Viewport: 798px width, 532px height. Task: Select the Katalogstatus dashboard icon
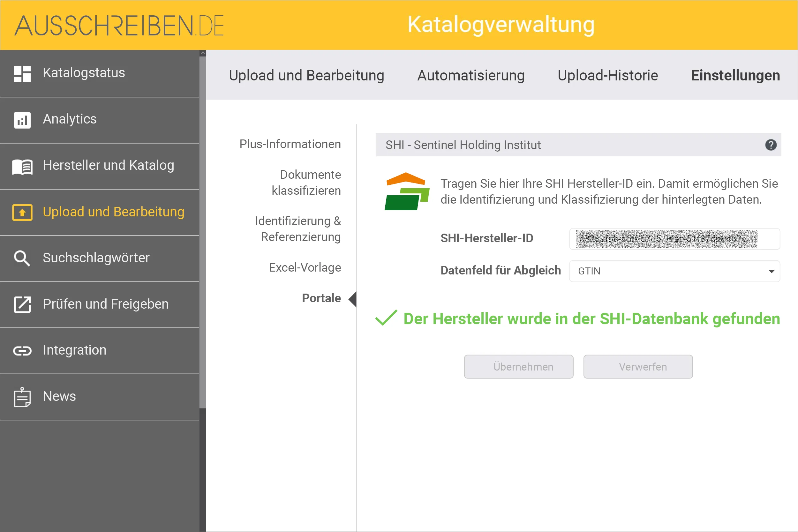[22, 73]
